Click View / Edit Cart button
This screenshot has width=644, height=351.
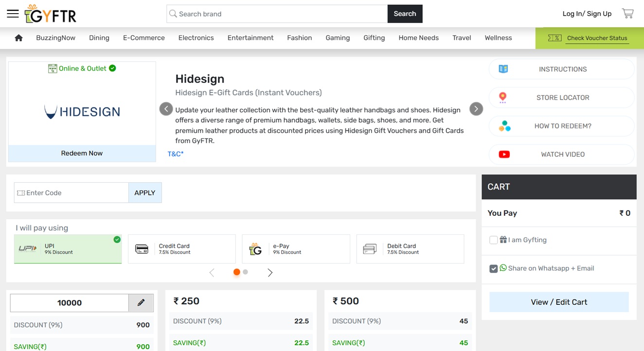[559, 302]
